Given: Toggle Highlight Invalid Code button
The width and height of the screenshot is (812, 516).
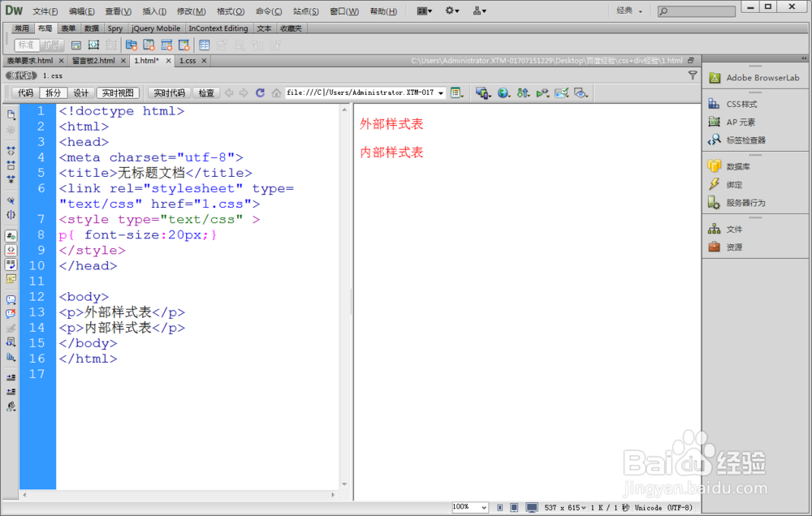Looking at the screenshot, I should tap(11, 250).
